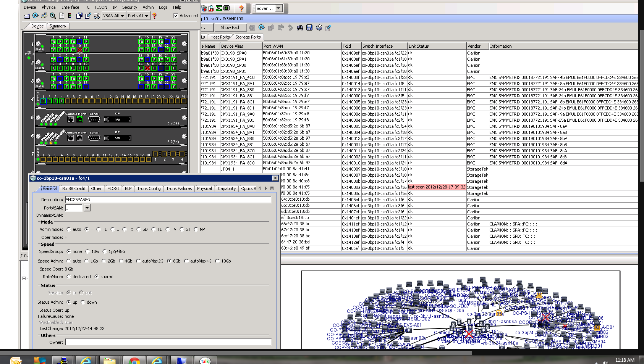This screenshot has height=364, width=644.
Task: Select the 'last seen 2012/12/28-17:09:32' status cell
Action: [x=437, y=187]
